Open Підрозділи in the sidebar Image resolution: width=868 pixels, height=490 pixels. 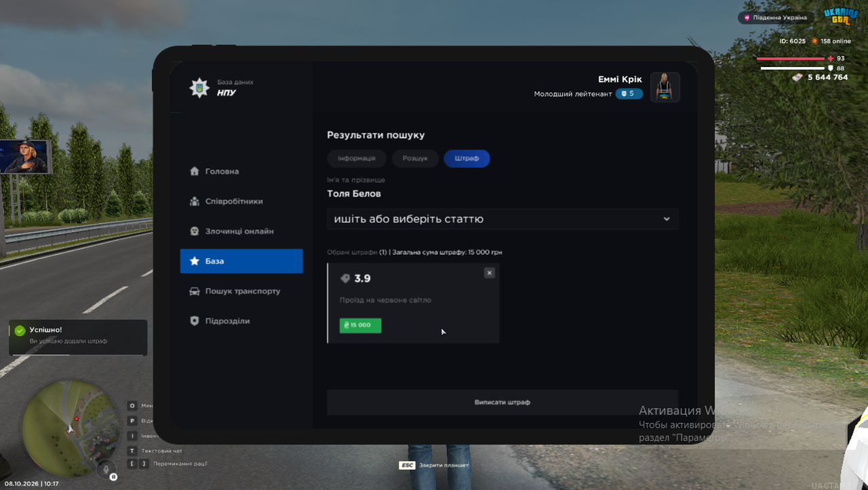click(241, 321)
